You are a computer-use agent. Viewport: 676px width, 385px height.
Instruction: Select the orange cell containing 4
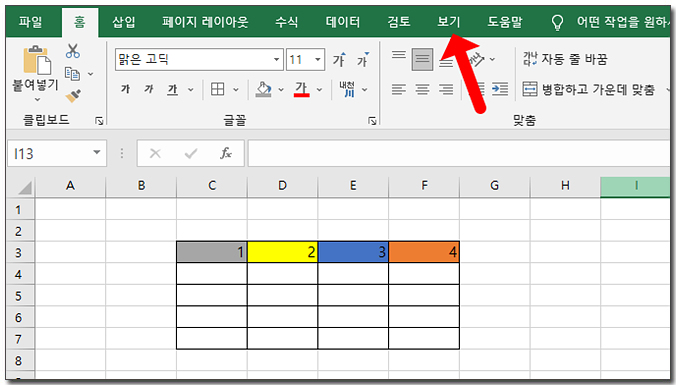tap(424, 252)
